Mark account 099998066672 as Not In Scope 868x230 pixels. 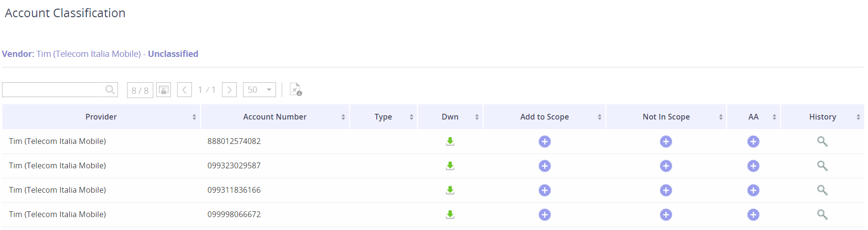[666, 215]
